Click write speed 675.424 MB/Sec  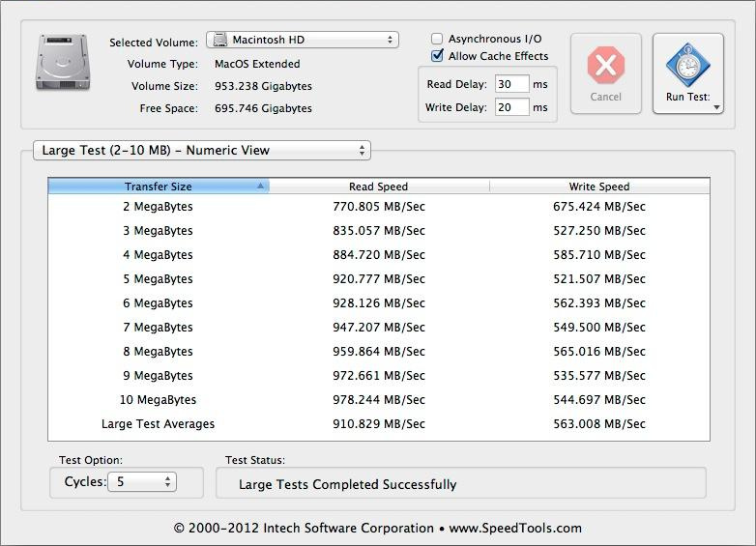pyautogui.click(x=599, y=206)
